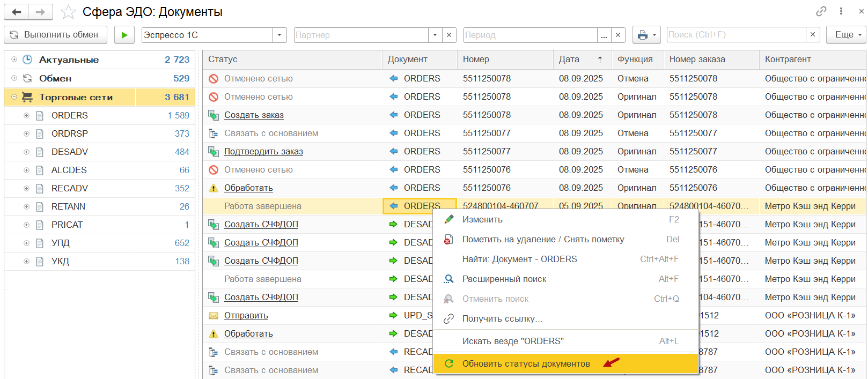Open the Партнер dropdown arrow

point(435,35)
